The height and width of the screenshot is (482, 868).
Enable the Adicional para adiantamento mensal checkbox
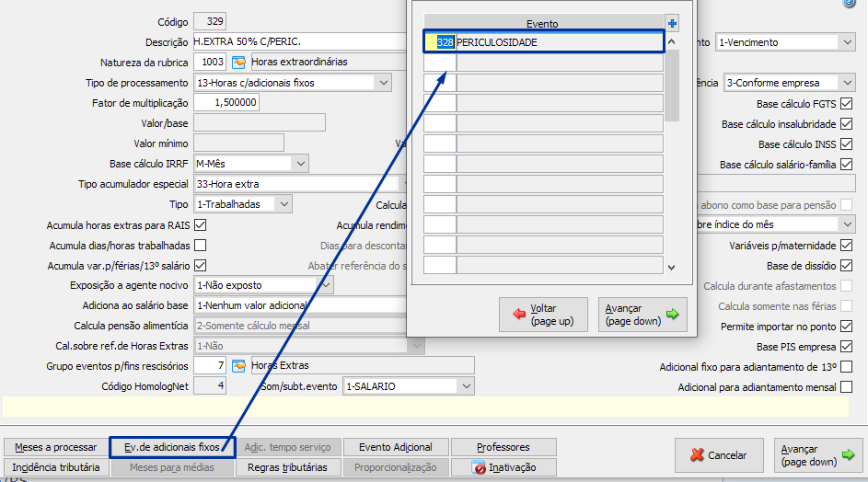(847, 387)
